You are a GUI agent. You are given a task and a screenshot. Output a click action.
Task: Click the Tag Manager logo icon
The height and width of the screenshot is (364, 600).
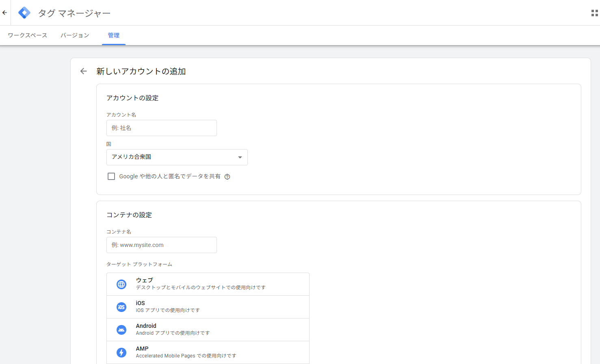tap(24, 13)
